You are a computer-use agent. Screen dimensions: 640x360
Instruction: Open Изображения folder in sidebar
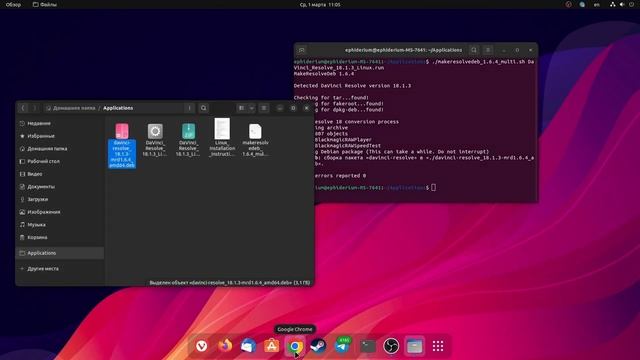[60, 212]
